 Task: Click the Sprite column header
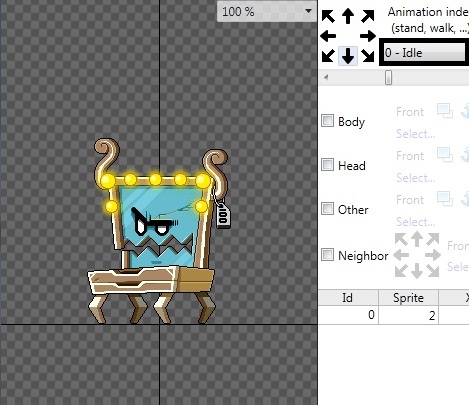[408, 298]
